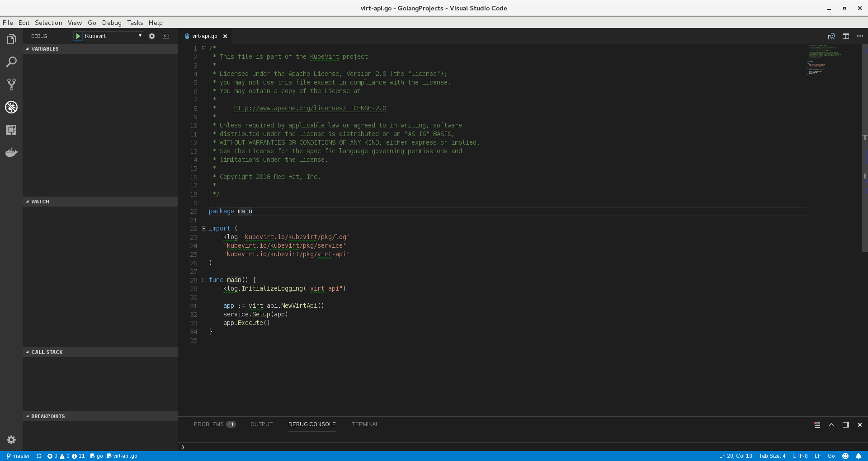The image size is (868, 461).
Task: Open the Source Control view icon
Action: point(11,85)
